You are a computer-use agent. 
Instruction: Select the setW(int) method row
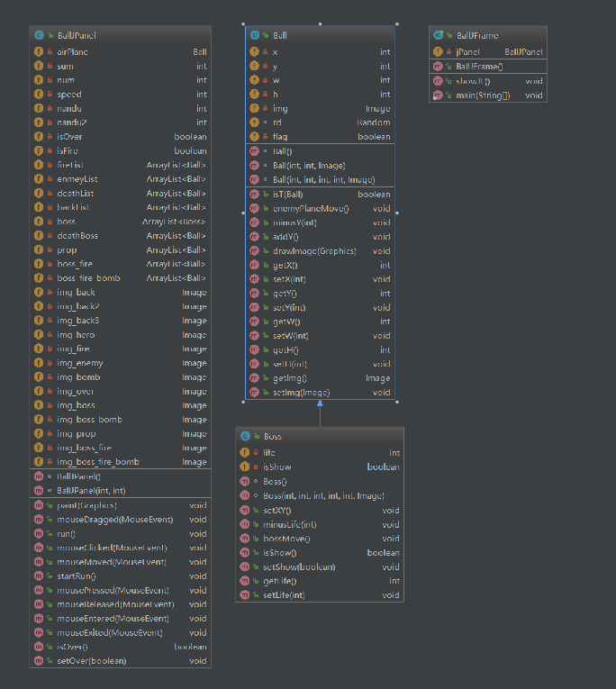(x=320, y=336)
